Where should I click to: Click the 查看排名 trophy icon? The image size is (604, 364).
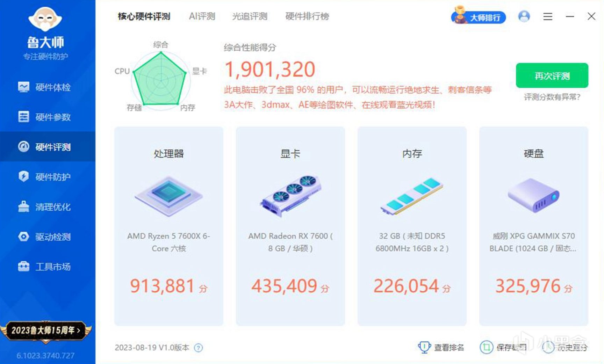(x=424, y=347)
